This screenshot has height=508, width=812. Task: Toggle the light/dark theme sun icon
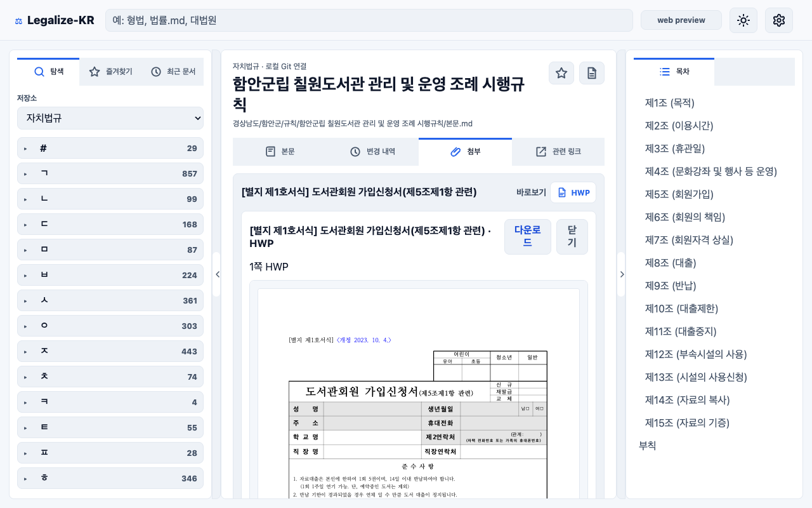pyautogui.click(x=743, y=20)
